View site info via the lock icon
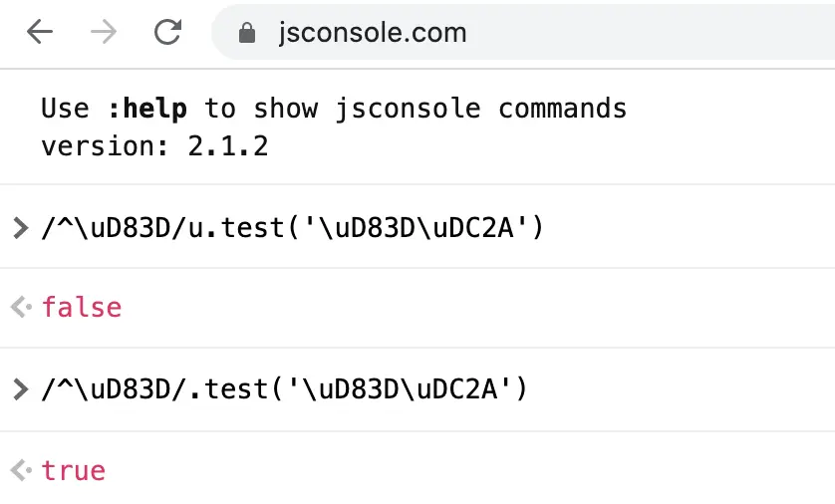 pyautogui.click(x=246, y=33)
